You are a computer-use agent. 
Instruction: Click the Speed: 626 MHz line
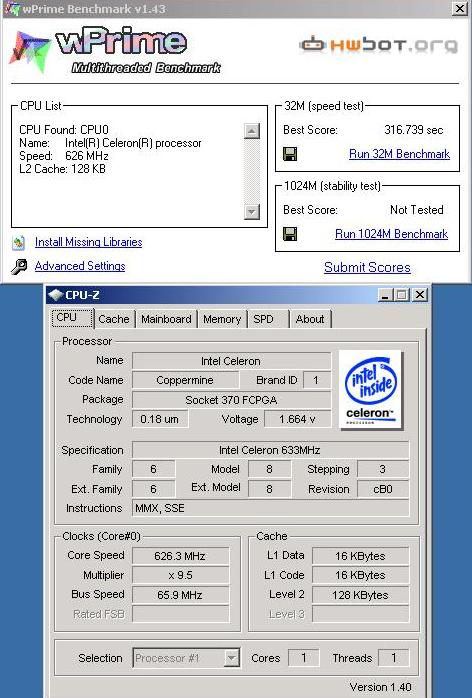click(64, 156)
